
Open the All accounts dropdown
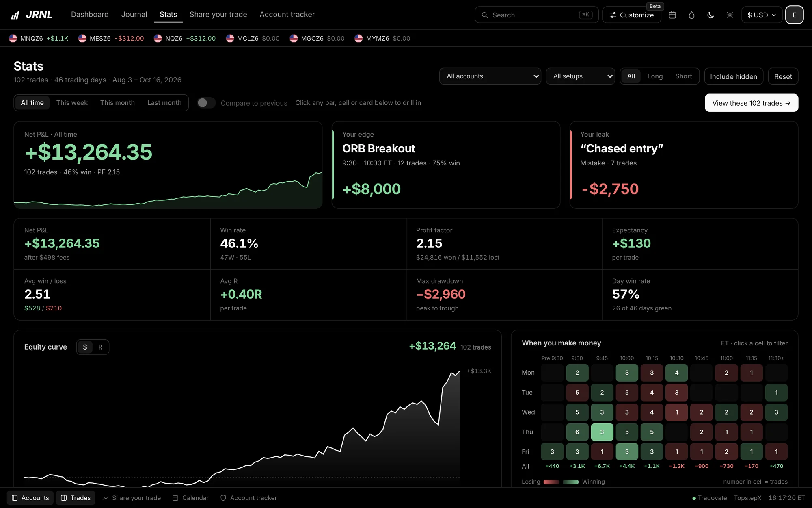tap(490, 76)
